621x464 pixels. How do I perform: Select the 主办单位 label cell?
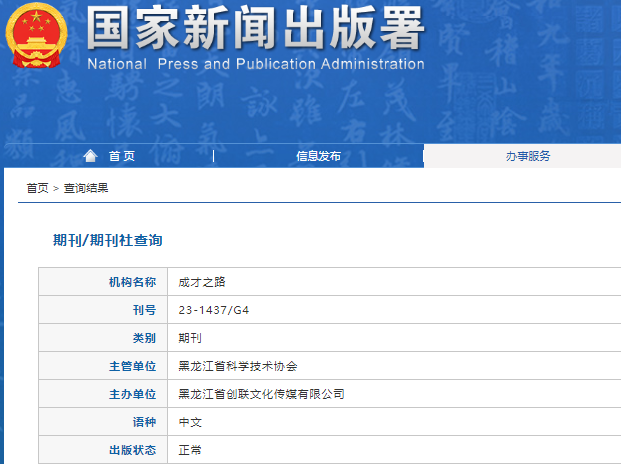pyautogui.click(x=103, y=394)
